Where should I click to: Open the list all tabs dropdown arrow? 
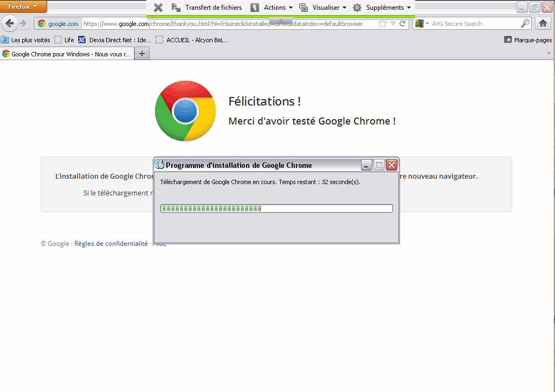coord(548,54)
